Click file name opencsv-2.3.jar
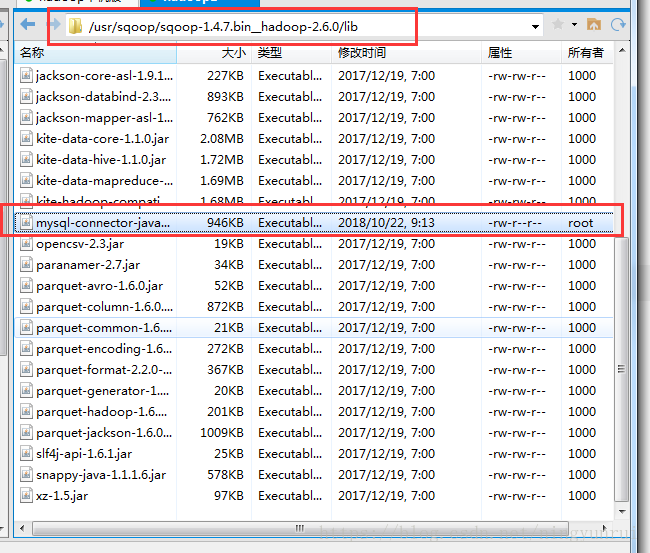The width and height of the screenshot is (650, 553). pyautogui.click(x=80, y=244)
